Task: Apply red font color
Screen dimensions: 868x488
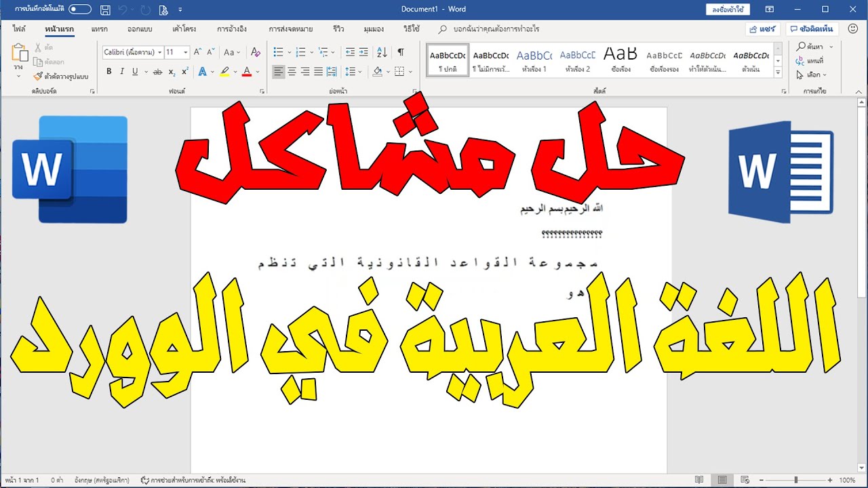Action: pyautogui.click(x=247, y=71)
